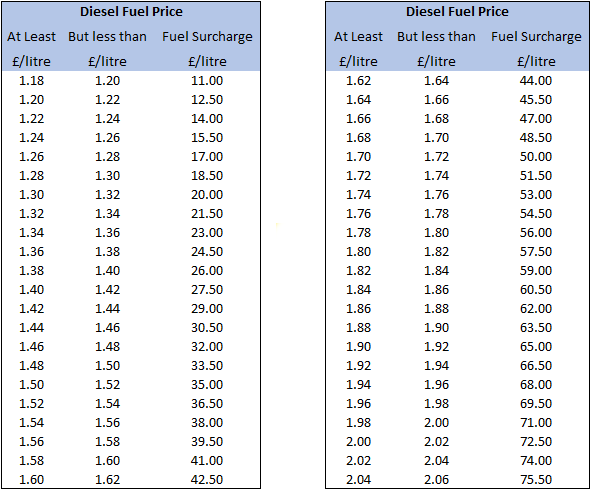Click At Least header above 1.18
Screen dimensions: 592x489
click(31, 37)
